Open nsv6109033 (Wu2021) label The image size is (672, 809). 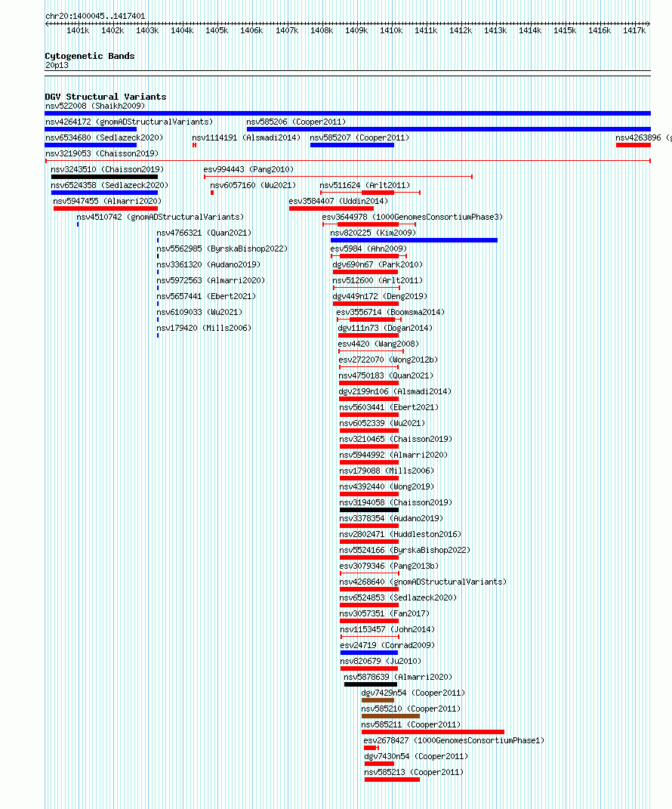click(199, 313)
